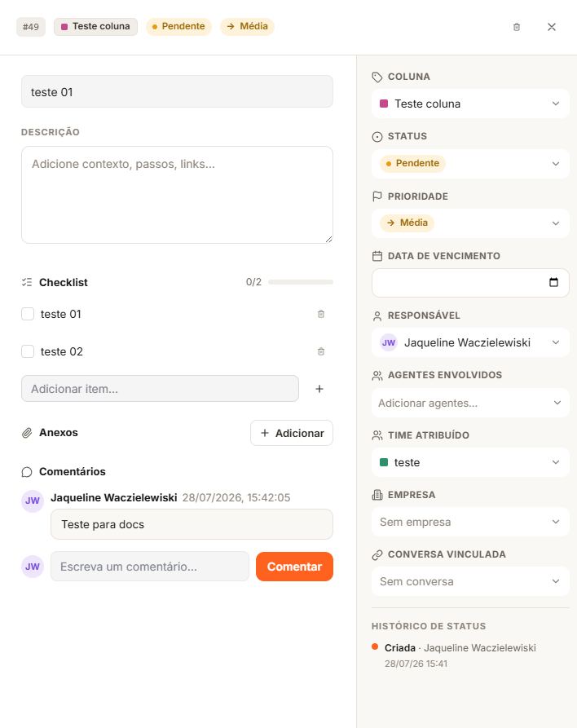Viewport: 577px width, 728px height.
Task: Delete checklist item teste 01 trash icon
Action: (321, 315)
